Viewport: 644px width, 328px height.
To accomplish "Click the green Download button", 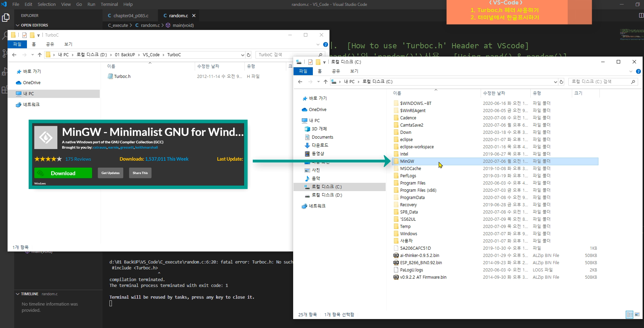I will [x=63, y=173].
